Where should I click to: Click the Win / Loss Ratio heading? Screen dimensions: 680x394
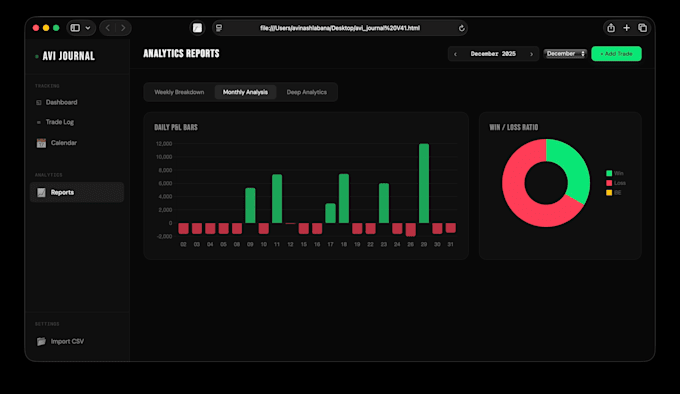(x=513, y=127)
